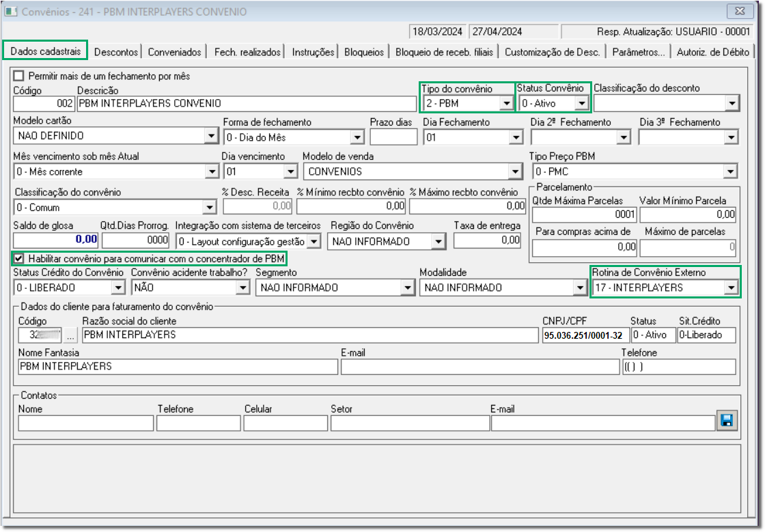The height and width of the screenshot is (532, 765).
Task: Expand Status Crédito do Convênio dropdown
Action: click(118, 288)
